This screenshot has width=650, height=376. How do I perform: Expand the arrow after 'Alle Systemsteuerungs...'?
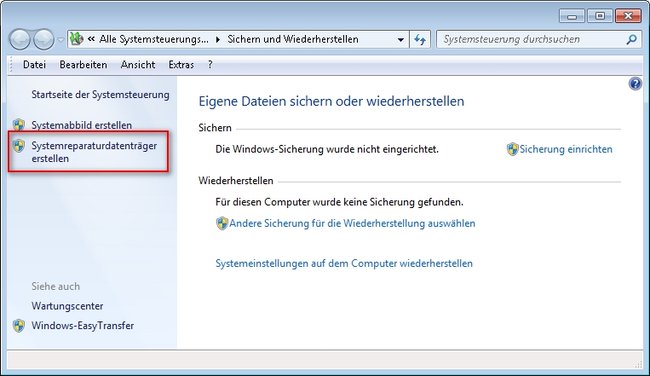[x=218, y=40]
